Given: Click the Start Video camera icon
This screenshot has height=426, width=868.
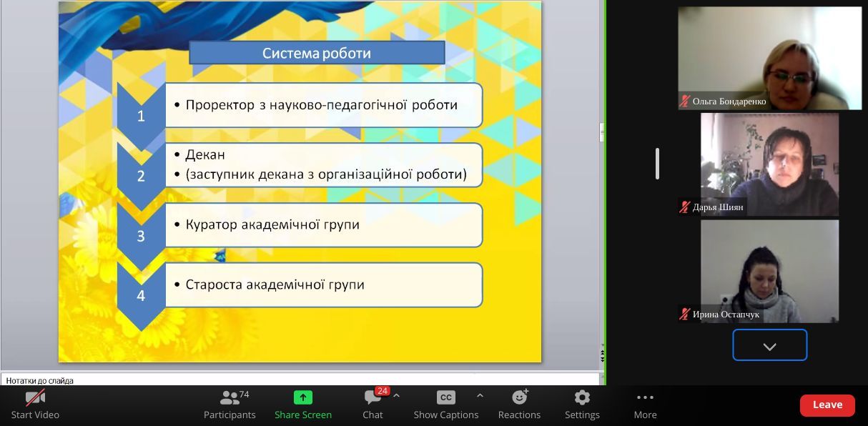Looking at the screenshot, I should [x=35, y=398].
